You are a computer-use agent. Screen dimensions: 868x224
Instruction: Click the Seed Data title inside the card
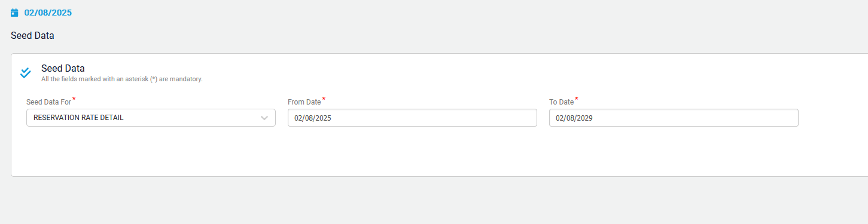pyautogui.click(x=63, y=68)
